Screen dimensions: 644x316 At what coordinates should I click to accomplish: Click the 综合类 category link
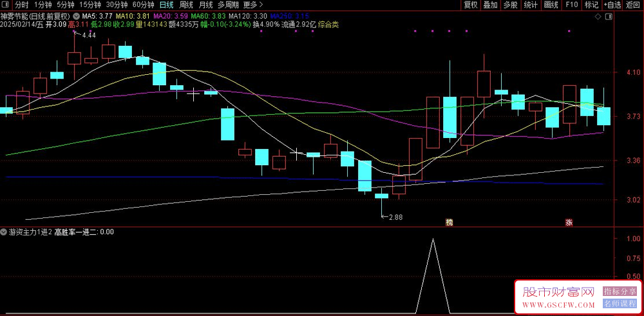point(329,25)
